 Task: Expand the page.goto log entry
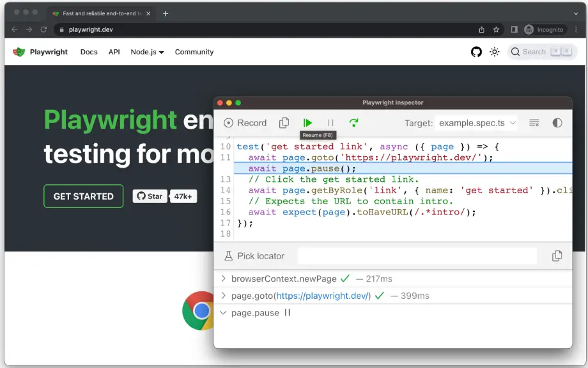click(x=223, y=296)
